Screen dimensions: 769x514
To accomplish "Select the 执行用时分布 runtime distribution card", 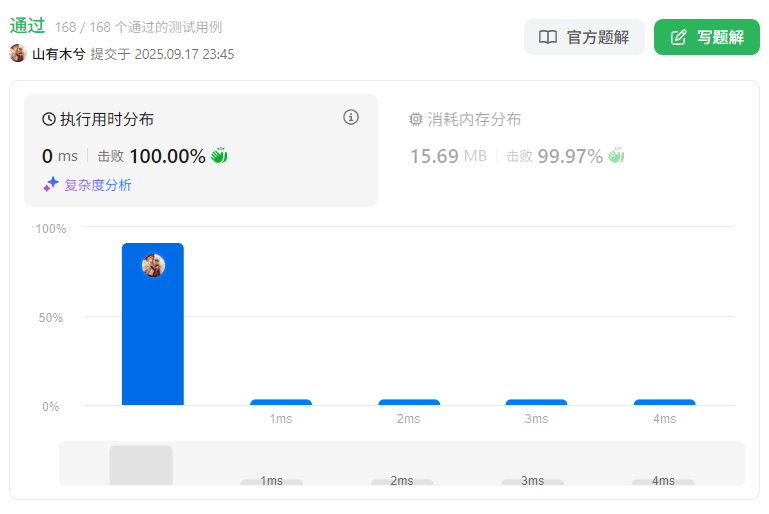I will (x=201, y=151).
